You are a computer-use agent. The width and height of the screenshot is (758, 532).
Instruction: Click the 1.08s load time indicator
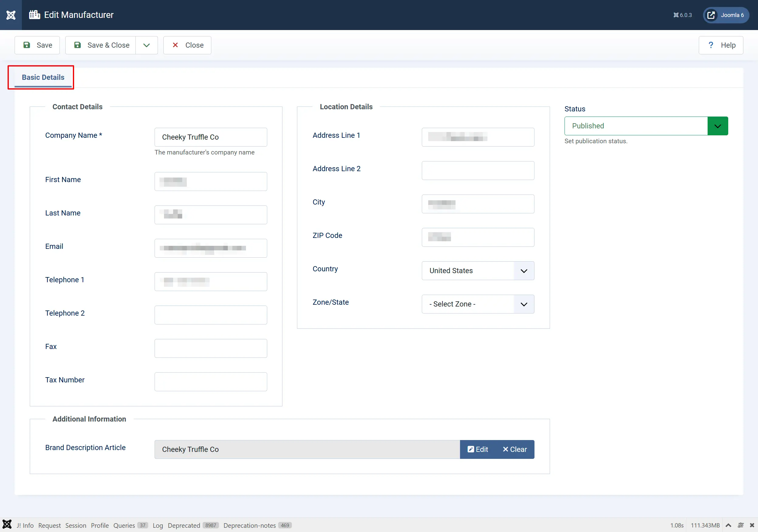[x=677, y=525]
